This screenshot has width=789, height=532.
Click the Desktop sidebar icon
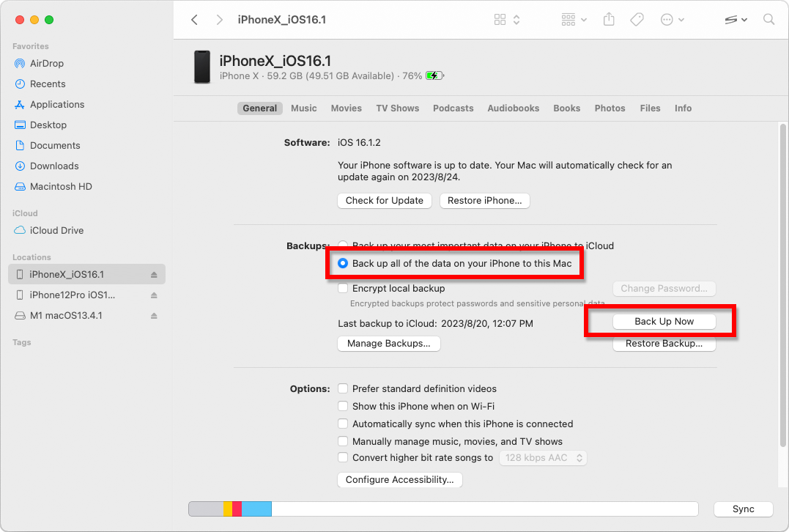click(20, 125)
